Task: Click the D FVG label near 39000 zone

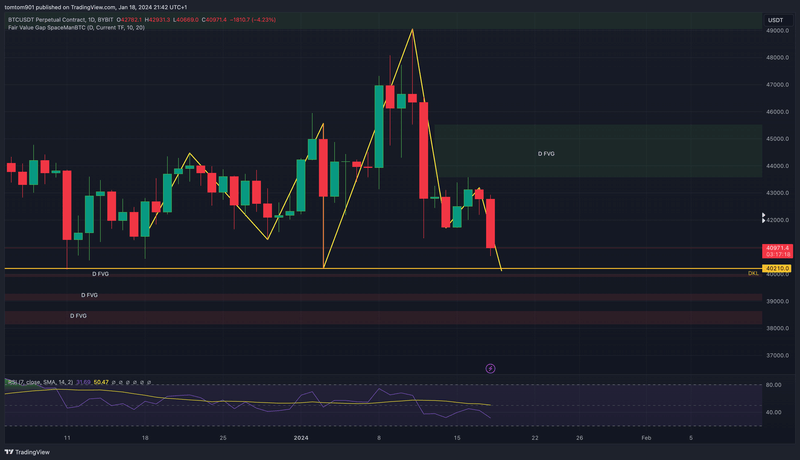Action: [x=89, y=295]
